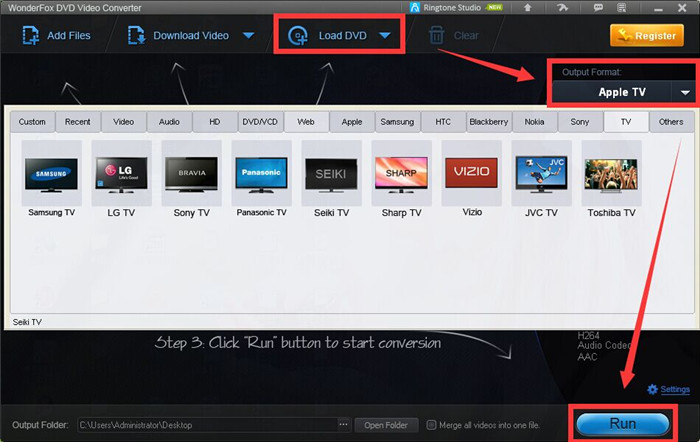Image resolution: width=700 pixels, height=442 pixels.
Task: Click the Add Files label
Action: coord(69,36)
